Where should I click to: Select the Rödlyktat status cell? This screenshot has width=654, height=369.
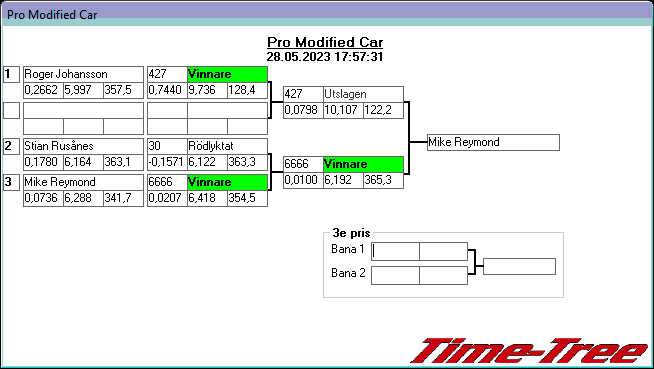(227, 146)
